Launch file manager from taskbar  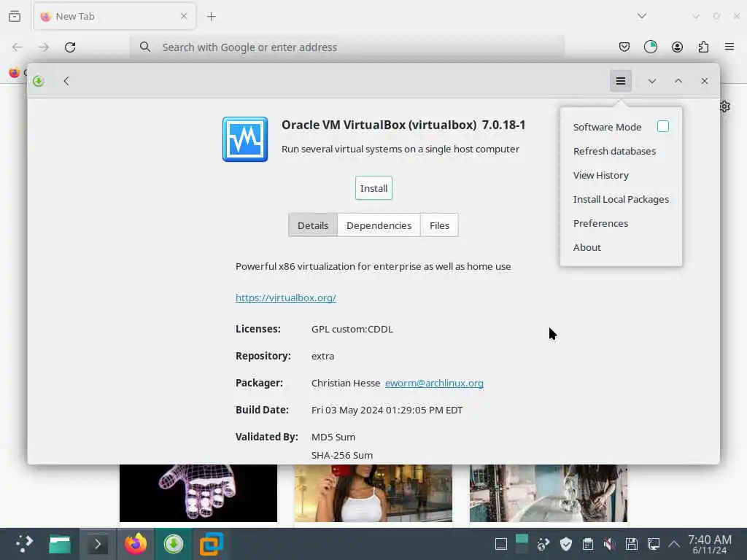point(60,544)
